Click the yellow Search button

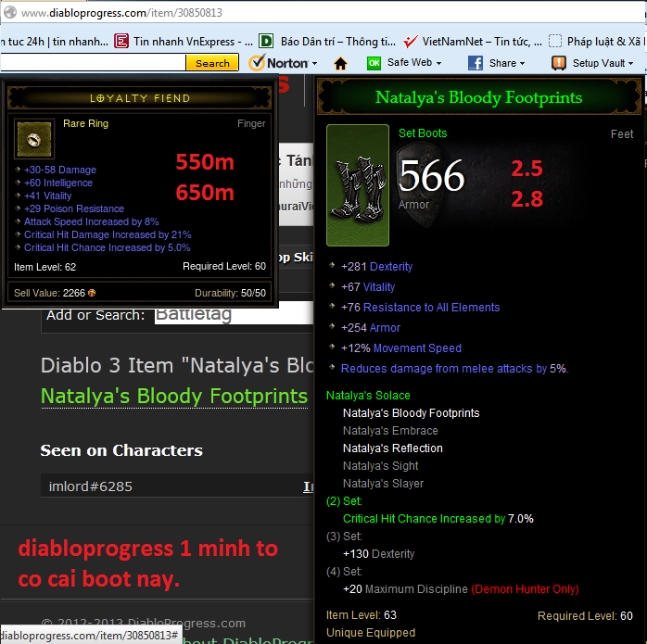pos(212,63)
